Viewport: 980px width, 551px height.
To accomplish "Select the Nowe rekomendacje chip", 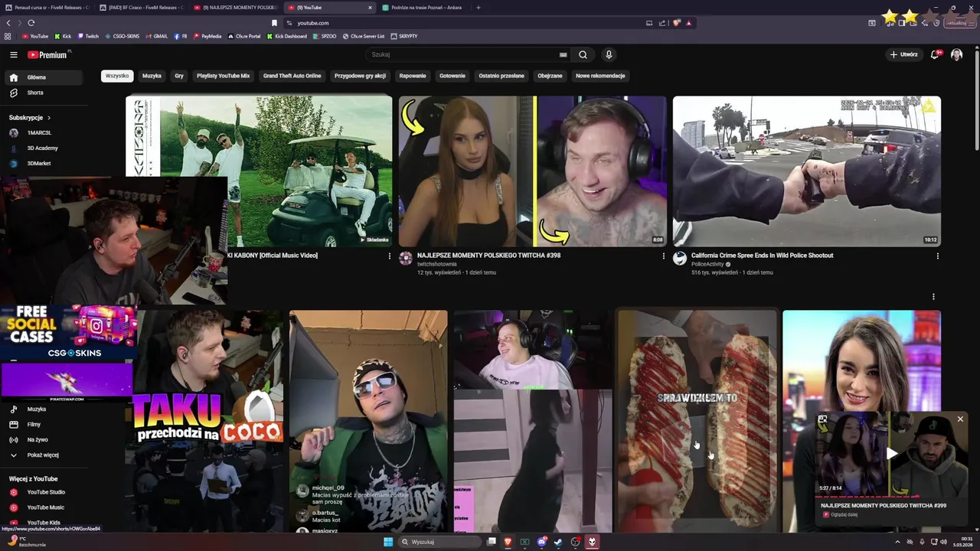I will [600, 76].
